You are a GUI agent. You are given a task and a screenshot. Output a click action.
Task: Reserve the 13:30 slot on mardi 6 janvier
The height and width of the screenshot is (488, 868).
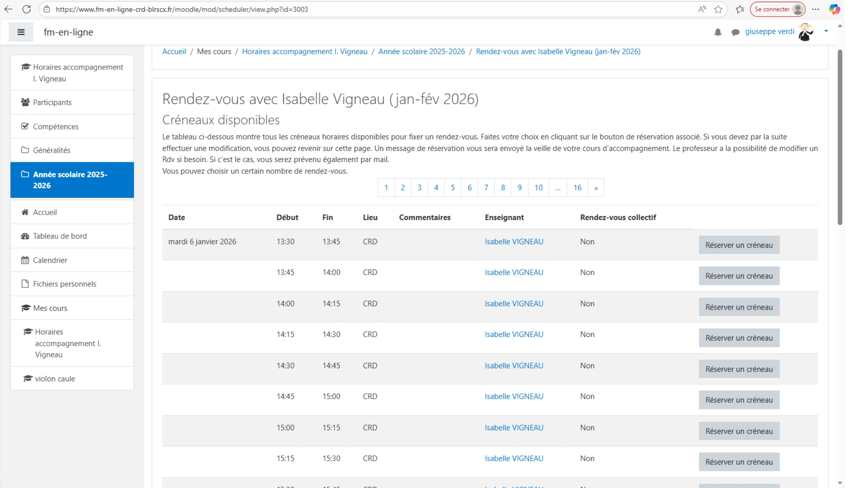click(x=739, y=245)
